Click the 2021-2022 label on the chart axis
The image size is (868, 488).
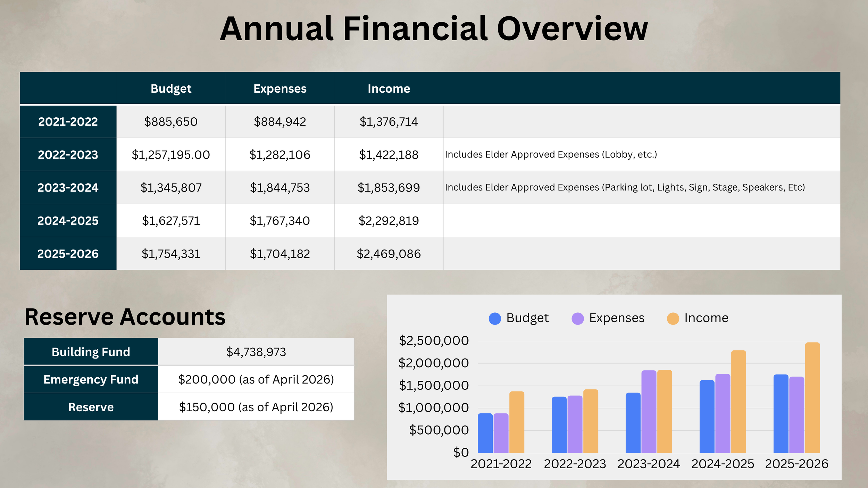click(501, 464)
